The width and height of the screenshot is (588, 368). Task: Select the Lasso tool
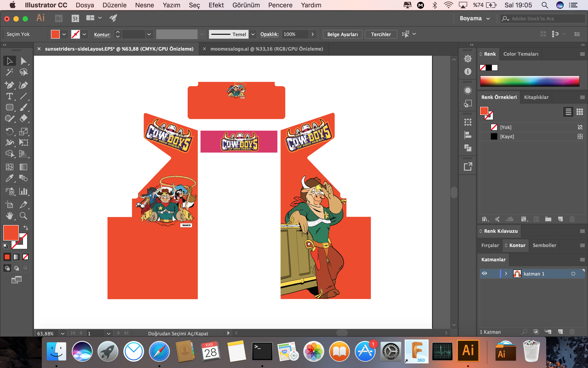pos(24,72)
